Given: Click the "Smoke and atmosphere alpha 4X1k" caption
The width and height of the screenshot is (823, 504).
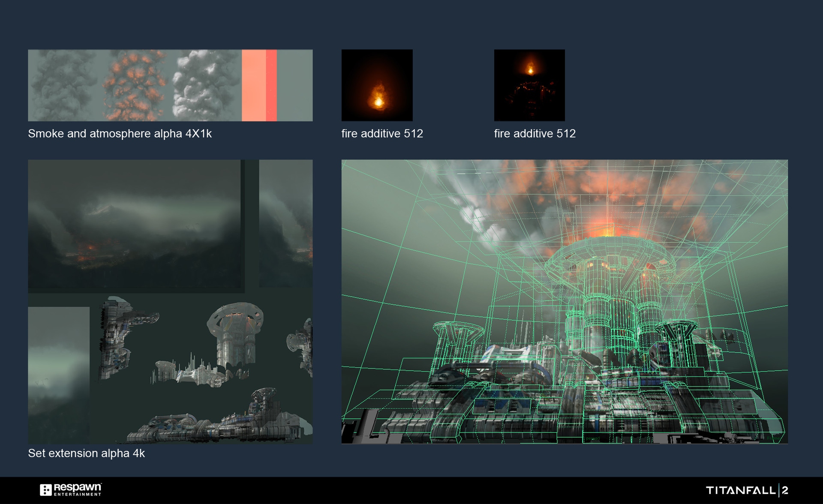Looking at the screenshot, I should click(120, 134).
